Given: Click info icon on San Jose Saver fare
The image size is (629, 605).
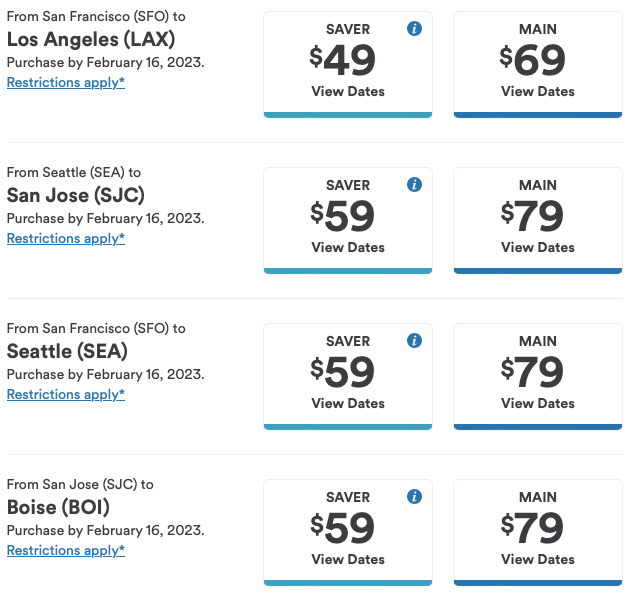Looking at the screenshot, I should pyautogui.click(x=415, y=185).
